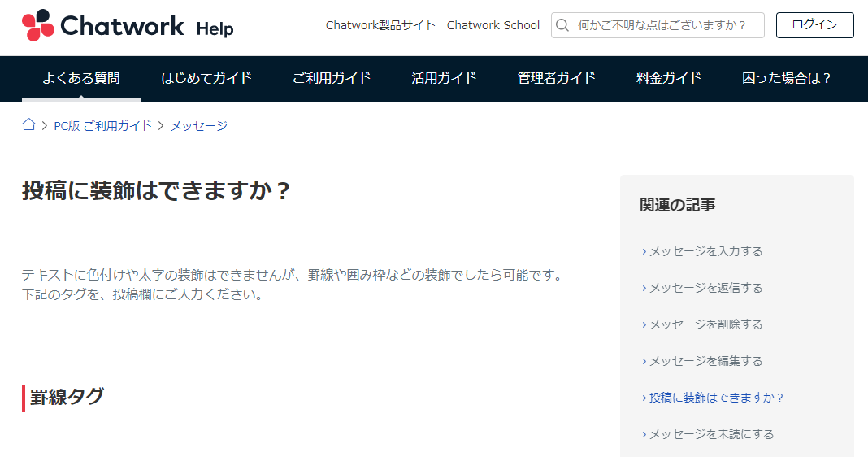Screen dimensions: 868x457
Task: Switch to the はじめてガイド tab
Action: [x=206, y=78]
